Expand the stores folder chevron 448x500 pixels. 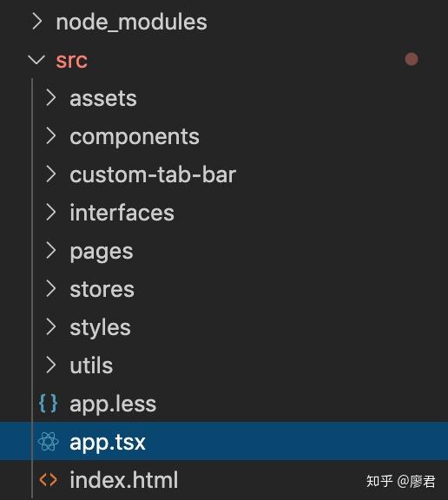tap(51, 288)
